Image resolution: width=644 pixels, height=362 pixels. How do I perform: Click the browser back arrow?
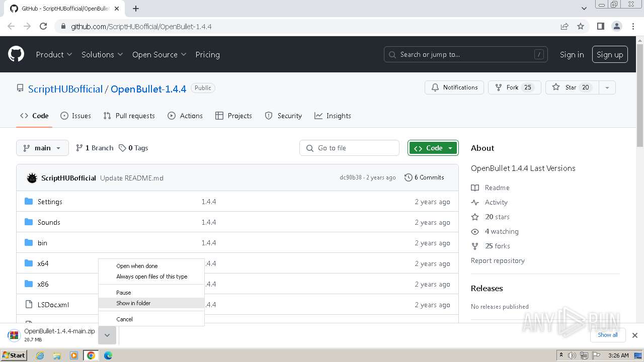(x=11, y=26)
